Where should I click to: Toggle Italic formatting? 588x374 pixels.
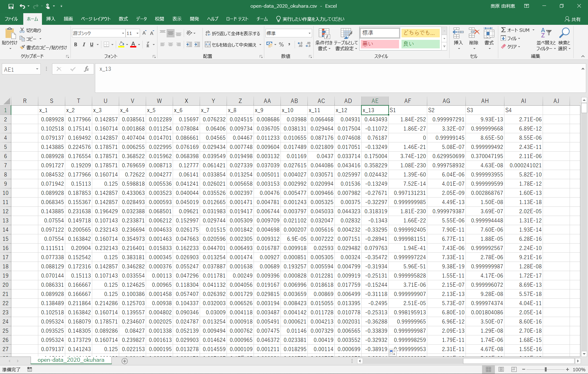tap(84, 45)
